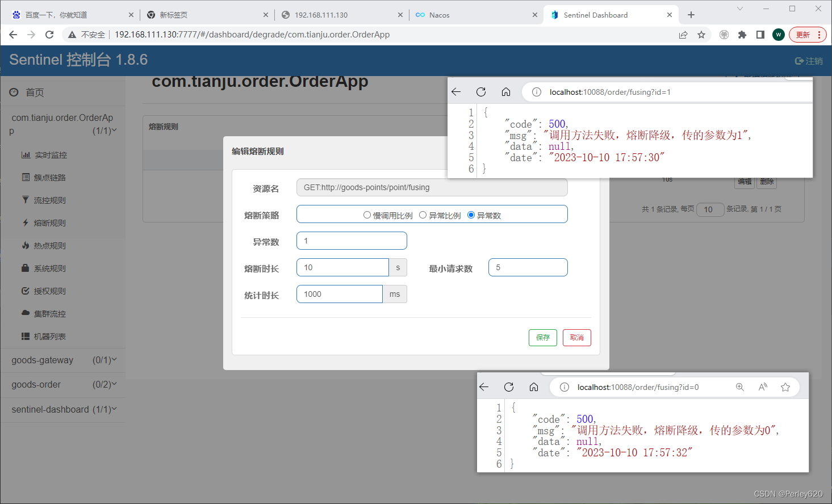The height and width of the screenshot is (504, 832).
Task: Click address bar of fusing?id=0 window
Action: point(638,387)
